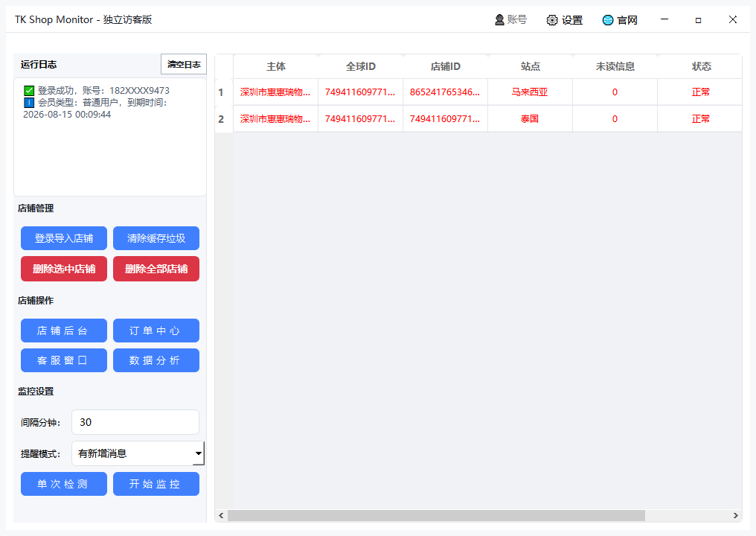The image size is (756, 536).
Task: Click row 1 主体 company cell
Action: (x=276, y=92)
